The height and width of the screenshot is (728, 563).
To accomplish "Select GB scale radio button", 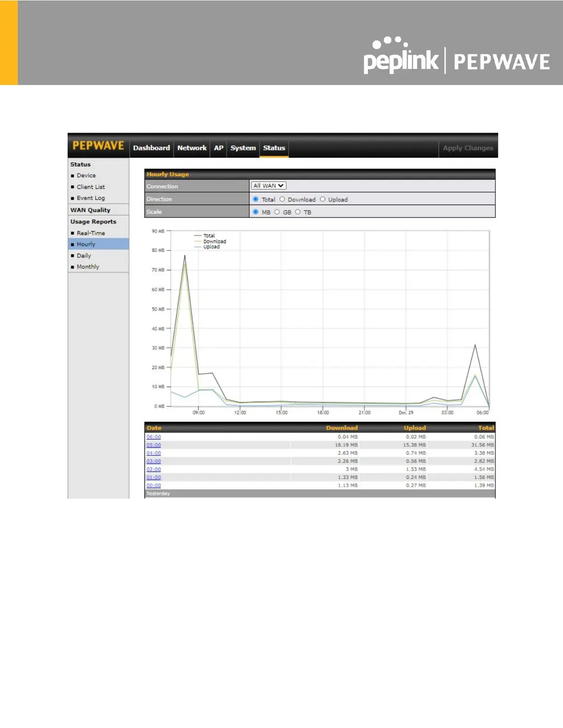I will coord(277,212).
